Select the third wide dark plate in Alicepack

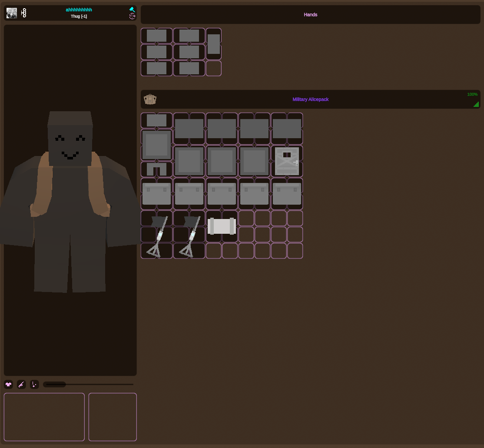[x=254, y=129]
